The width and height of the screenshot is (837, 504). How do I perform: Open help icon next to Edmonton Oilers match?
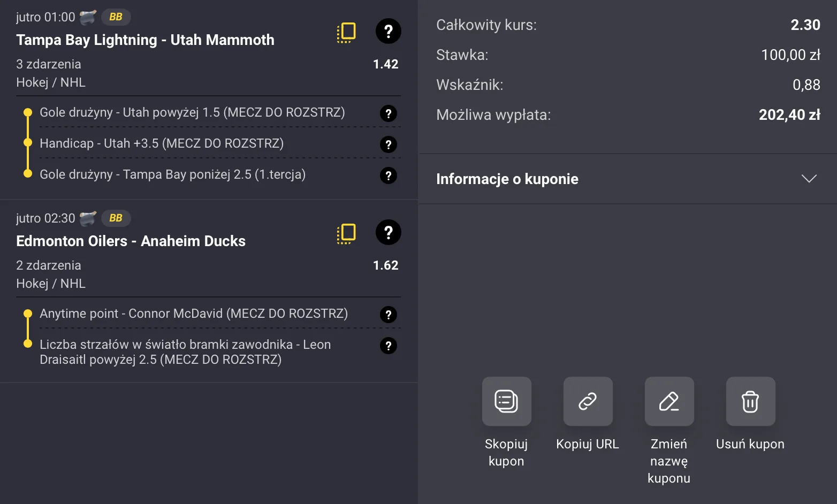tap(388, 232)
